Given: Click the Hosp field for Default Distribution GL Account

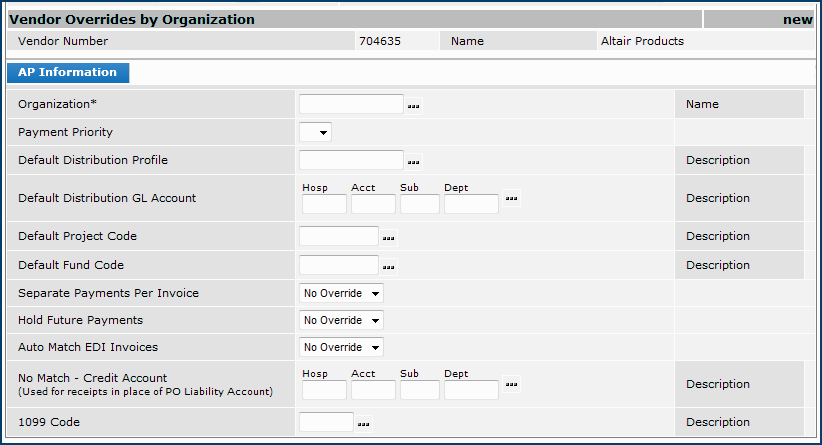Looking at the screenshot, I should tap(324, 204).
